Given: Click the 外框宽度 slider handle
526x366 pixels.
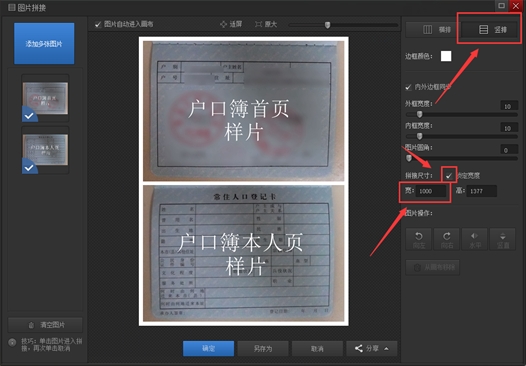Looking at the screenshot, I should point(419,114).
